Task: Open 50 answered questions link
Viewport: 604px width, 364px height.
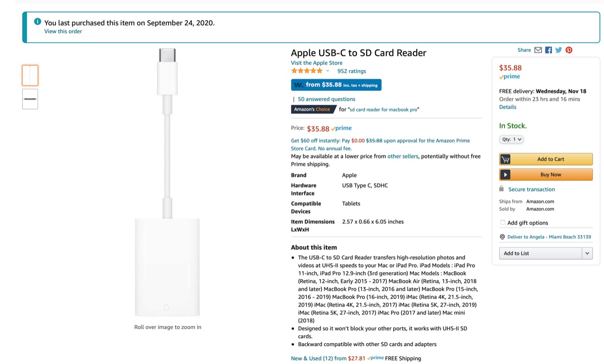Action: 327,99
